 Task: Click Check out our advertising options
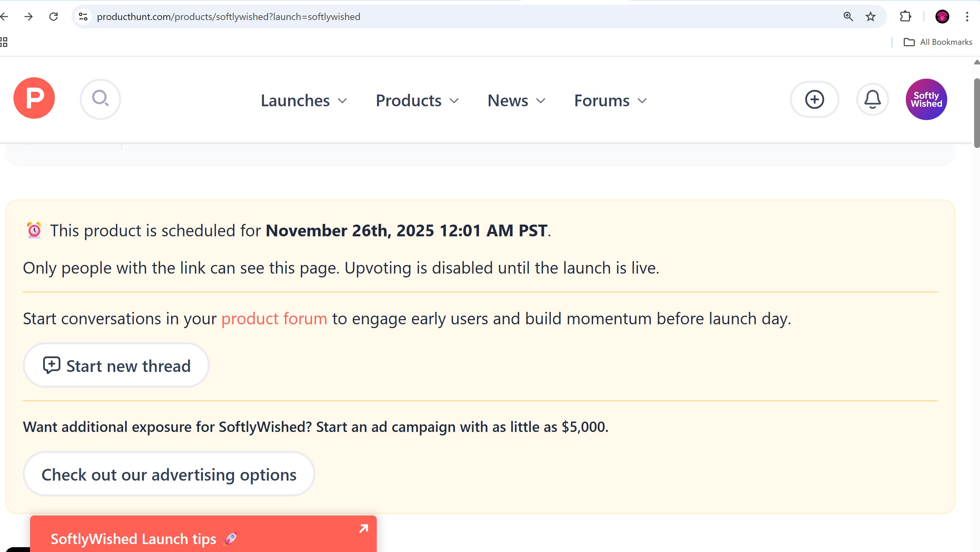pyautogui.click(x=168, y=474)
